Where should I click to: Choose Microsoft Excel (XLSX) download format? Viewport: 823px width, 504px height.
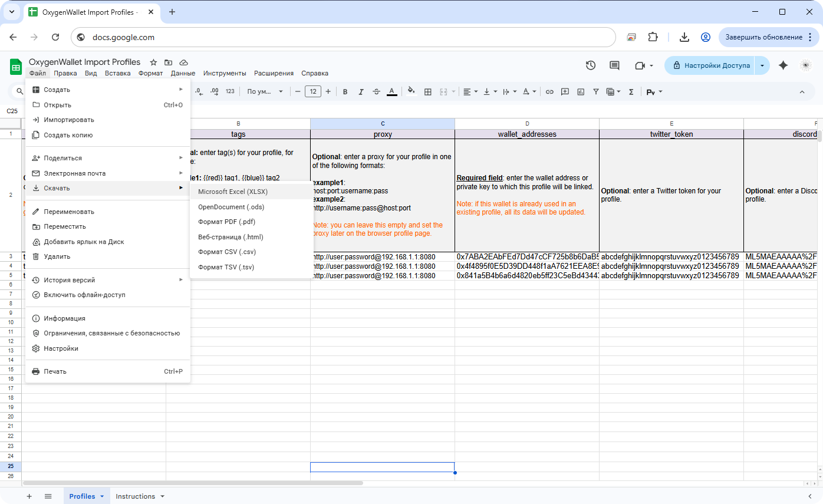(x=251, y=192)
